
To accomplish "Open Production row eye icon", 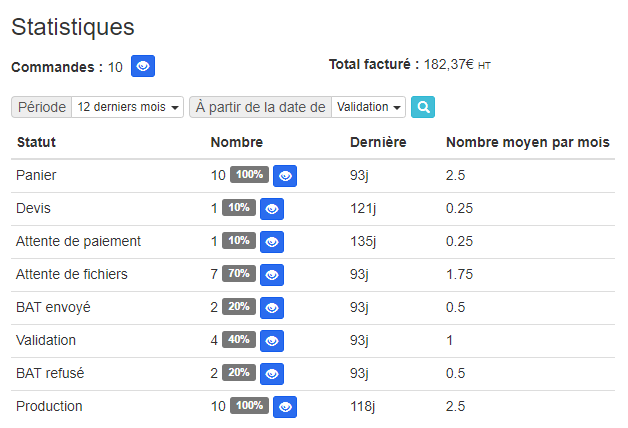I will click(285, 407).
